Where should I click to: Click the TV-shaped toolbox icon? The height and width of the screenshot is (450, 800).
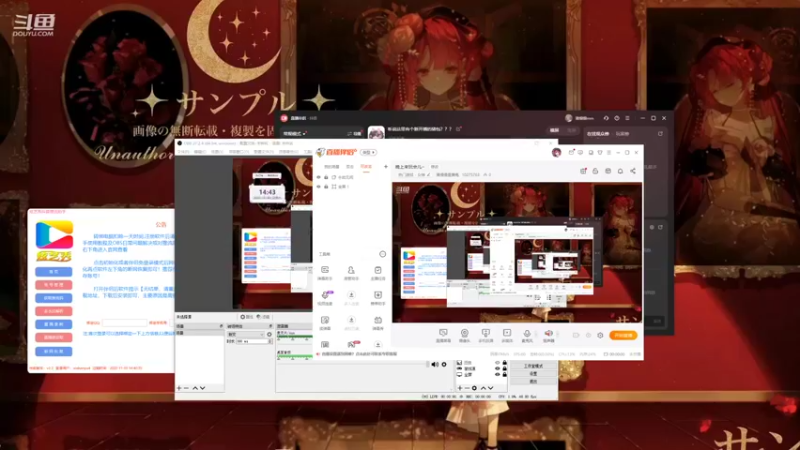pyautogui.click(x=378, y=320)
